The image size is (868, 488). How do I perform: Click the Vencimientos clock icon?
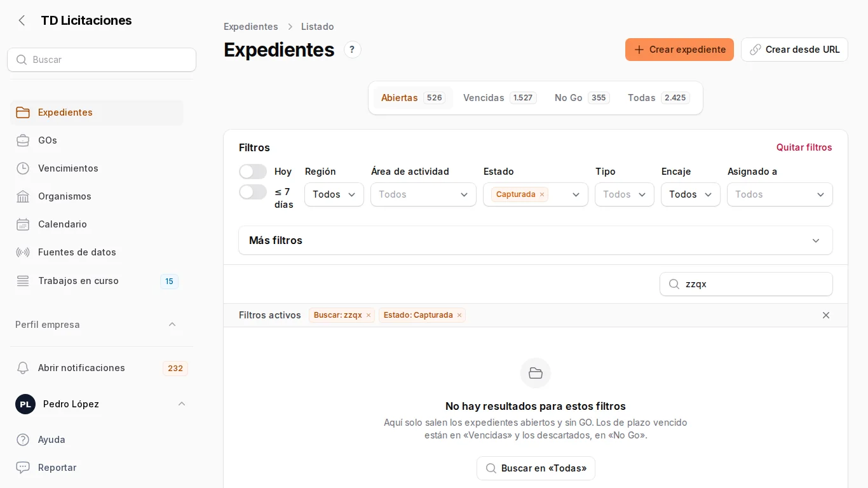click(23, 168)
